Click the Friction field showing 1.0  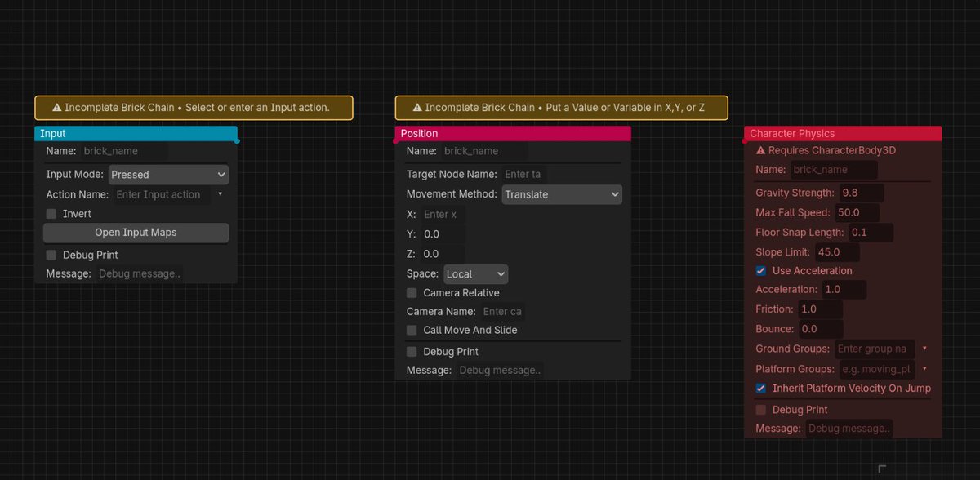pos(820,309)
